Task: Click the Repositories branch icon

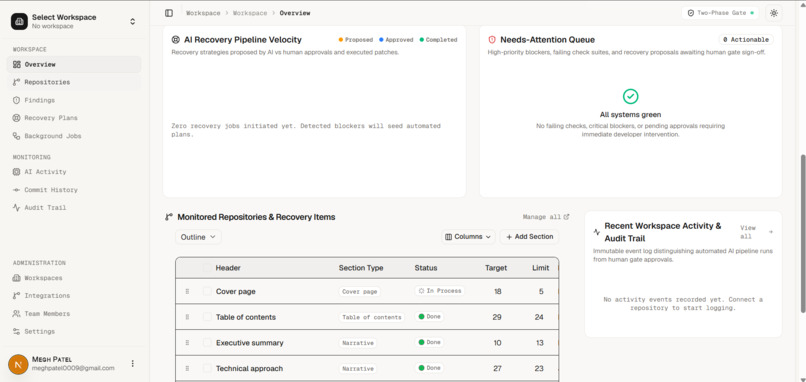Action: click(x=16, y=82)
